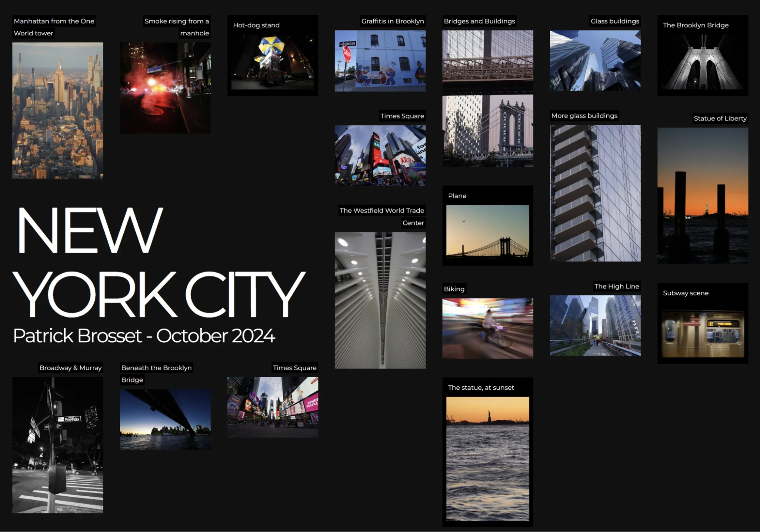The image size is (760, 532).
Task: View The High Line photo
Action: [x=595, y=326]
